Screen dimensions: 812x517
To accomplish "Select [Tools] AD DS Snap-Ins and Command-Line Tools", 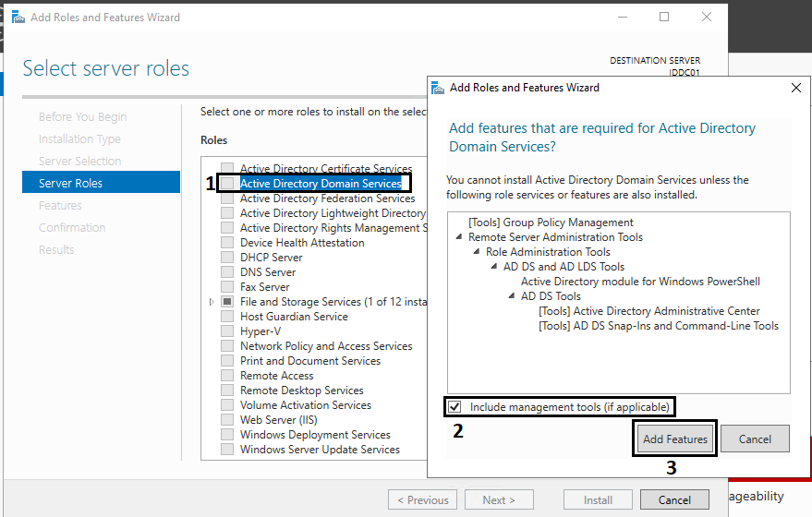I will (x=659, y=326).
